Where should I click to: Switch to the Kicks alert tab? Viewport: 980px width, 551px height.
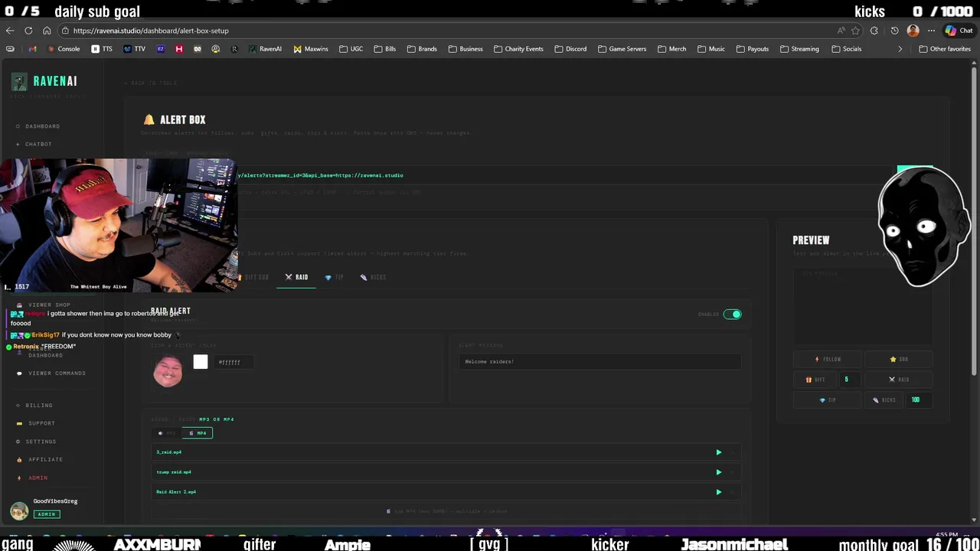(374, 277)
